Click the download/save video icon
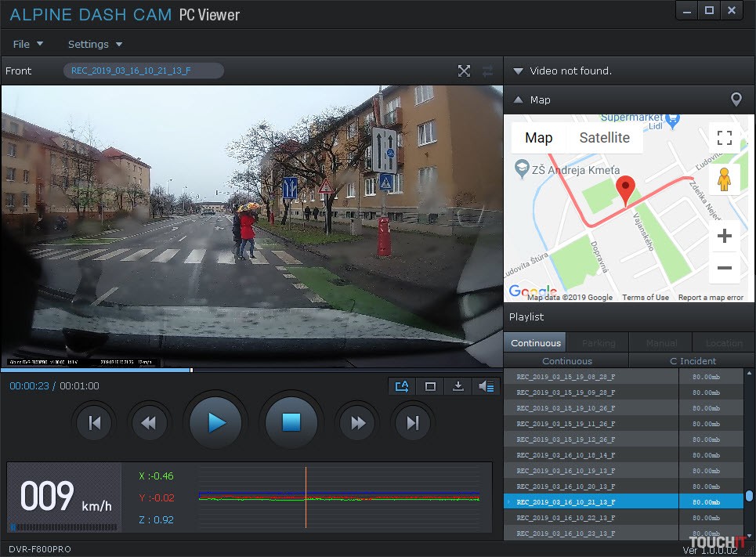This screenshot has width=756, height=557. (458, 386)
